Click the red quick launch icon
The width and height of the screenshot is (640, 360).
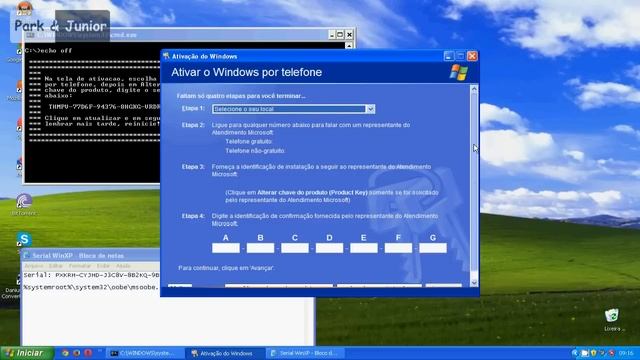click(x=88, y=353)
